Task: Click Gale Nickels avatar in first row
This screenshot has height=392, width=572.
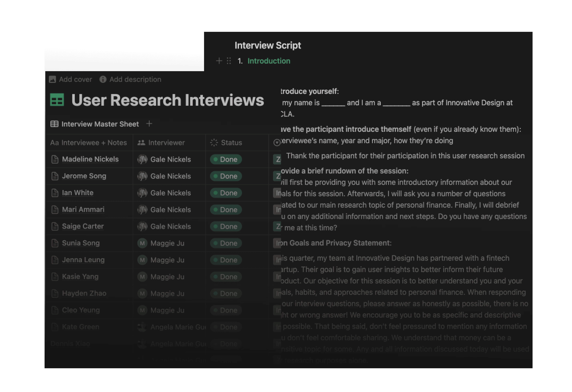Action: (x=142, y=159)
